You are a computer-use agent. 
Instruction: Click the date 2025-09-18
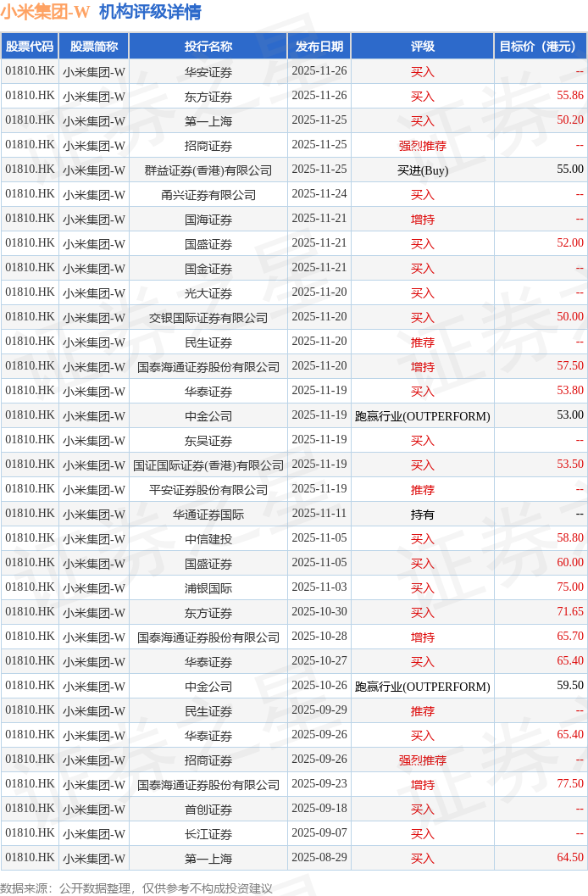pyautogui.click(x=319, y=808)
